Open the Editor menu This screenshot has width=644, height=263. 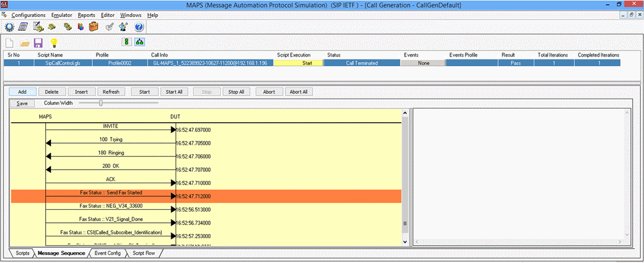[107, 15]
